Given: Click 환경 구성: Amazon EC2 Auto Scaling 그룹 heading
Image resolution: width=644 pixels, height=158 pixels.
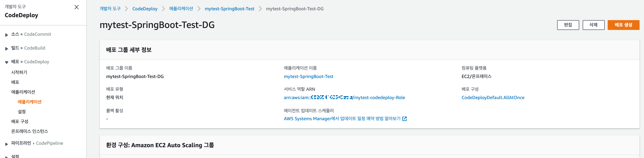Looking at the screenshot, I should click(x=160, y=145).
